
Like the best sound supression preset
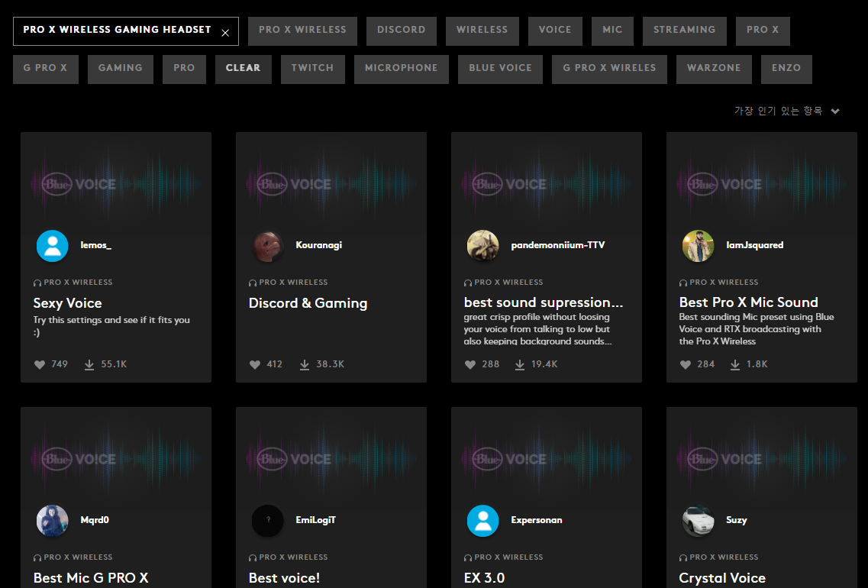pyautogui.click(x=470, y=364)
